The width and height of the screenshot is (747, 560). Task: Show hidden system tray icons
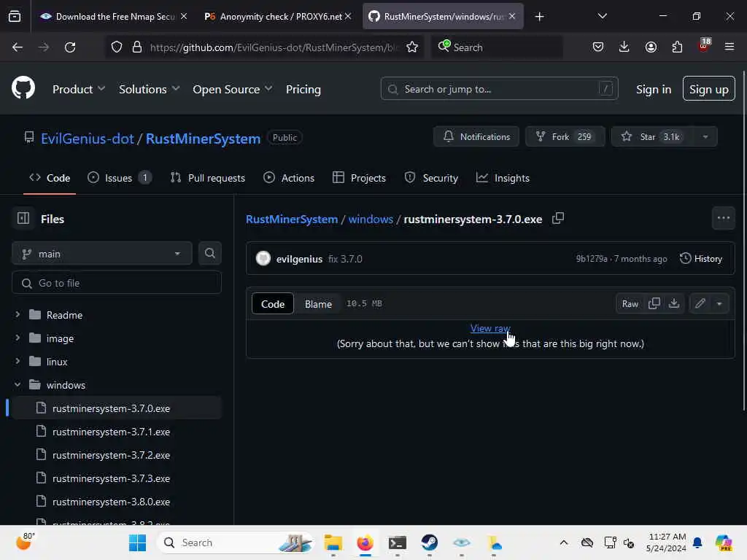tap(564, 542)
